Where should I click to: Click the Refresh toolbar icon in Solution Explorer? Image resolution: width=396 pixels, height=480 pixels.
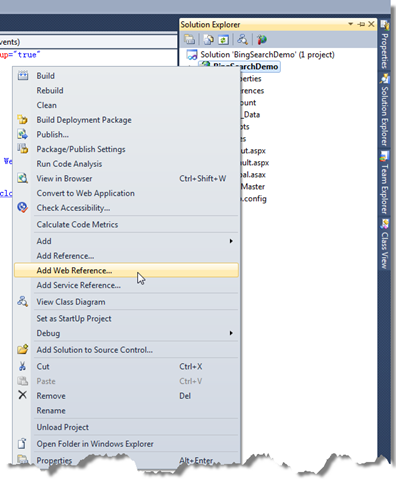coord(223,40)
